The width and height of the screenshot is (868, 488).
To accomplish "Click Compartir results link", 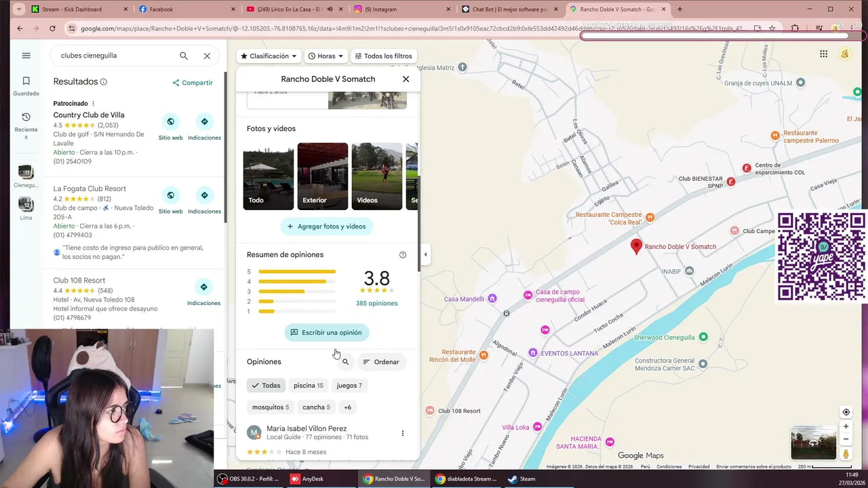I will coord(193,83).
